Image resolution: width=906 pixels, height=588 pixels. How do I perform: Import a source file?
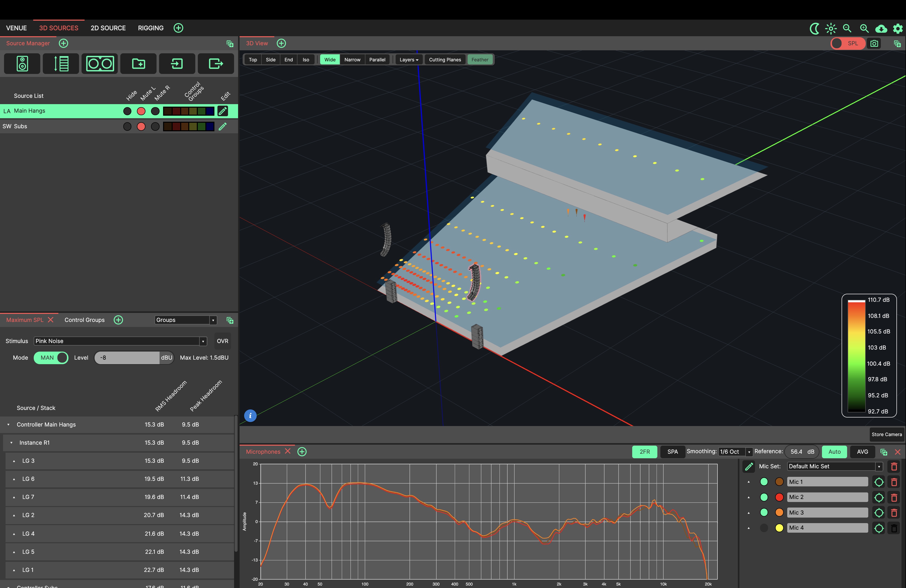(177, 64)
